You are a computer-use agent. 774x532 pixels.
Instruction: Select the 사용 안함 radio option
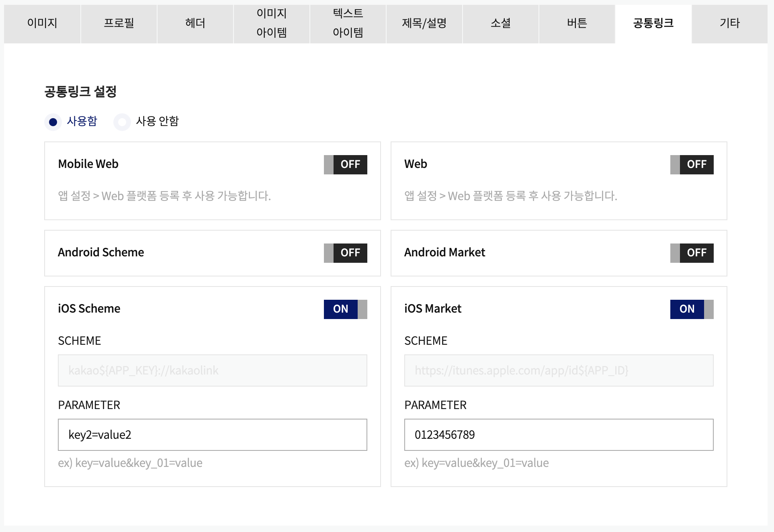click(x=122, y=122)
